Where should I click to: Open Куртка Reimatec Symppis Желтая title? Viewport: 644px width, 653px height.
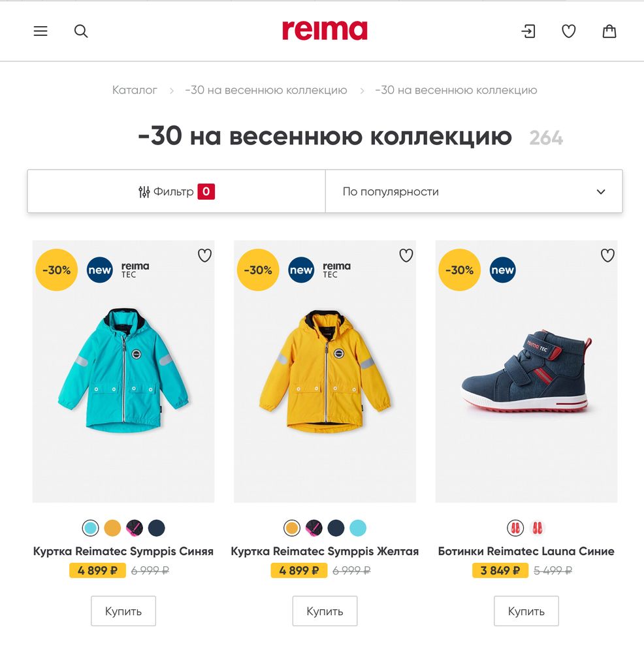click(x=325, y=551)
